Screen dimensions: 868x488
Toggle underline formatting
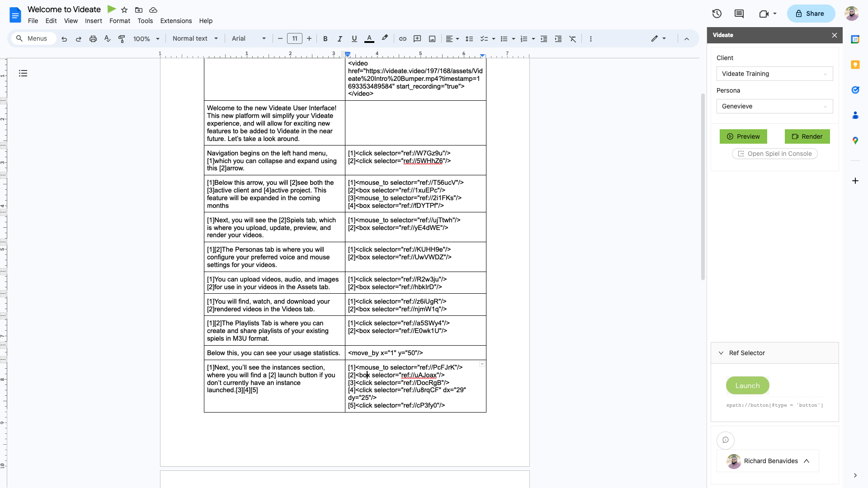pyautogui.click(x=354, y=39)
